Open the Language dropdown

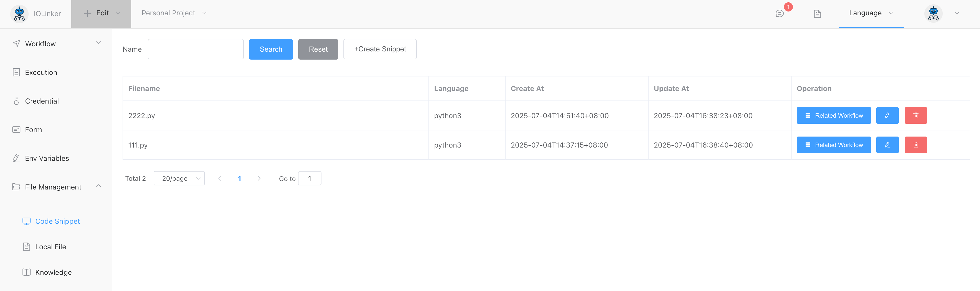[x=871, y=13]
